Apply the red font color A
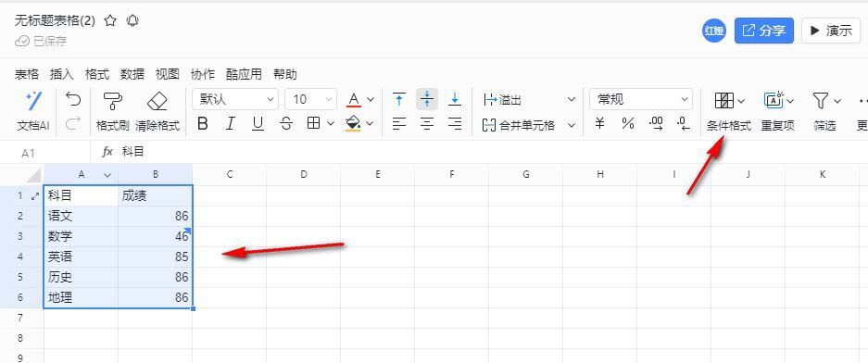Screen dimensions: 868x363 353,100
